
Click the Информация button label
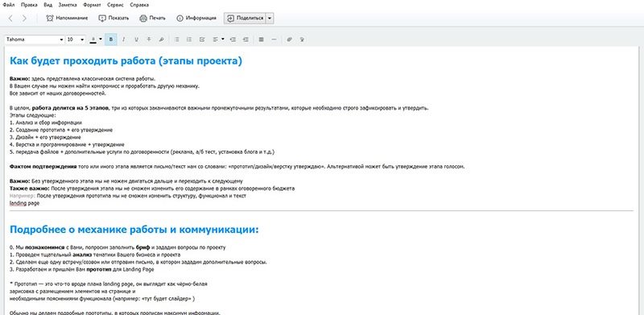pos(200,18)
